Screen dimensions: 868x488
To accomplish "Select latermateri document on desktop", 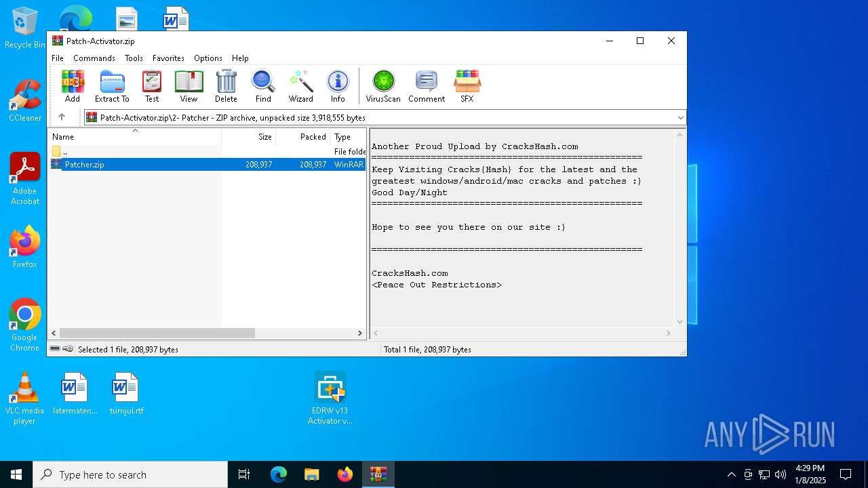I will (75, 393).
